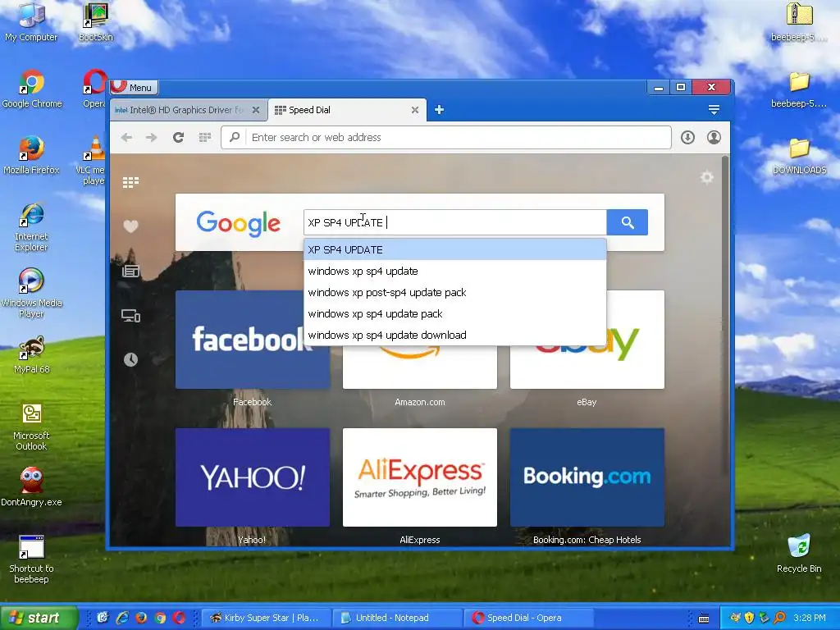Click the magnifier icon in system tray
The image size is (840, 630).
point(779,618)
